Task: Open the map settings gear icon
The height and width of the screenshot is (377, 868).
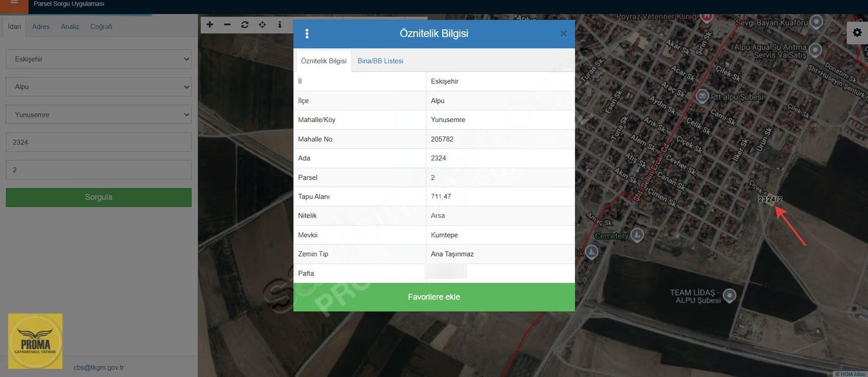Action: pyautogui.click(x=857, y=33)
